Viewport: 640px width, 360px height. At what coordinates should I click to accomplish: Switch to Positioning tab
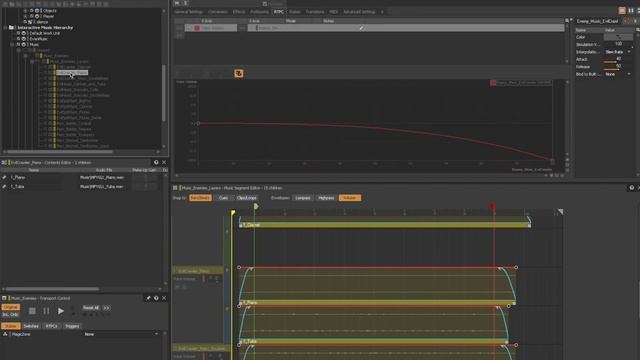pos(260,12)
